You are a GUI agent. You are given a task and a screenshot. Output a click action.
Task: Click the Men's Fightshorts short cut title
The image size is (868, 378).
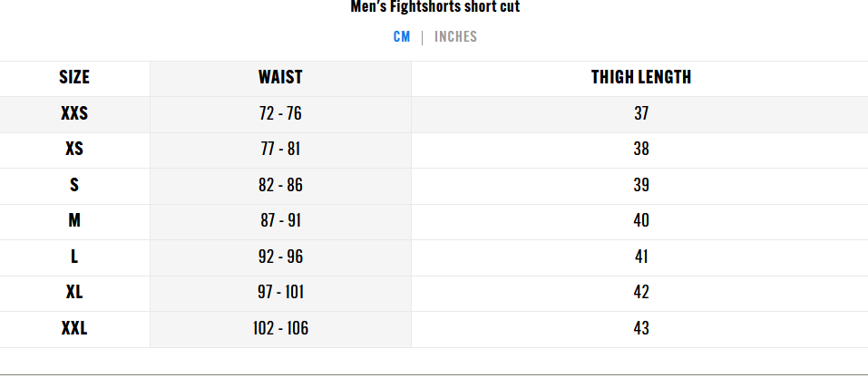435,7
